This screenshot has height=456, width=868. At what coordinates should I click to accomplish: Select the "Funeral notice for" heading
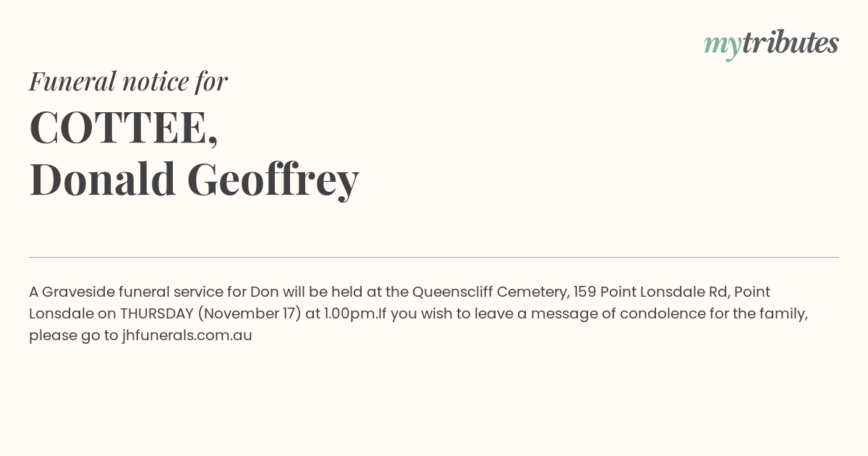(128, 81)
